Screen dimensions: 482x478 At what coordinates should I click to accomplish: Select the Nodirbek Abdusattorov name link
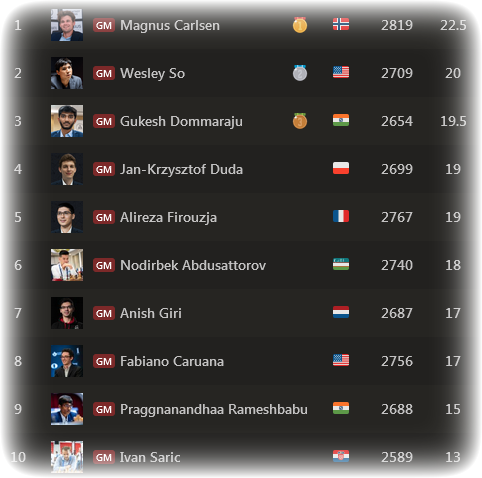193,265
